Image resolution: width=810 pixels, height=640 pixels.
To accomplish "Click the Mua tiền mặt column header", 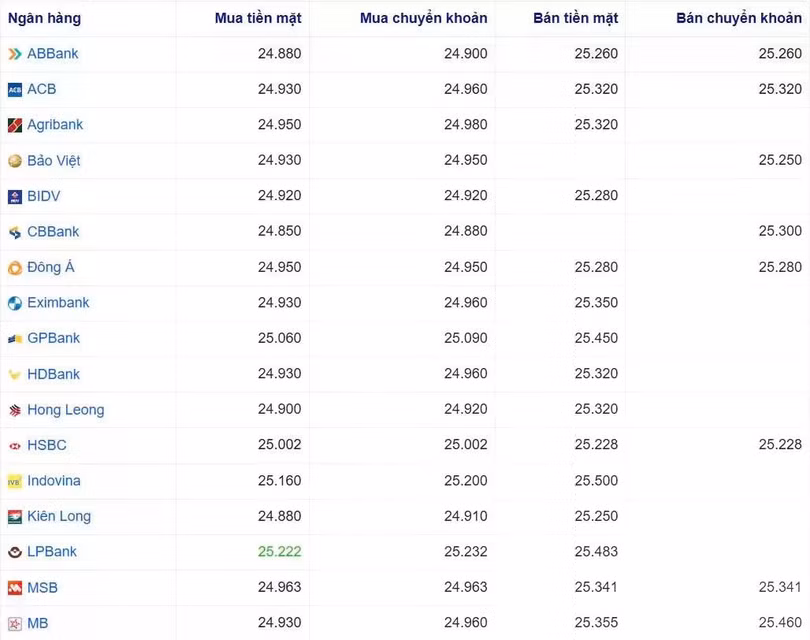I will pyautogui.click(x=258, y=18).
